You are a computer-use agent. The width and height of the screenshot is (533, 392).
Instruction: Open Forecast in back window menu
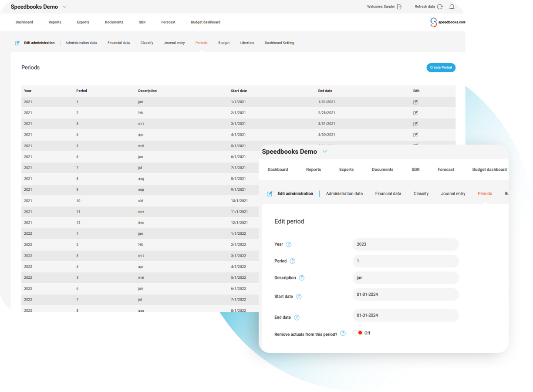point(168,22)
